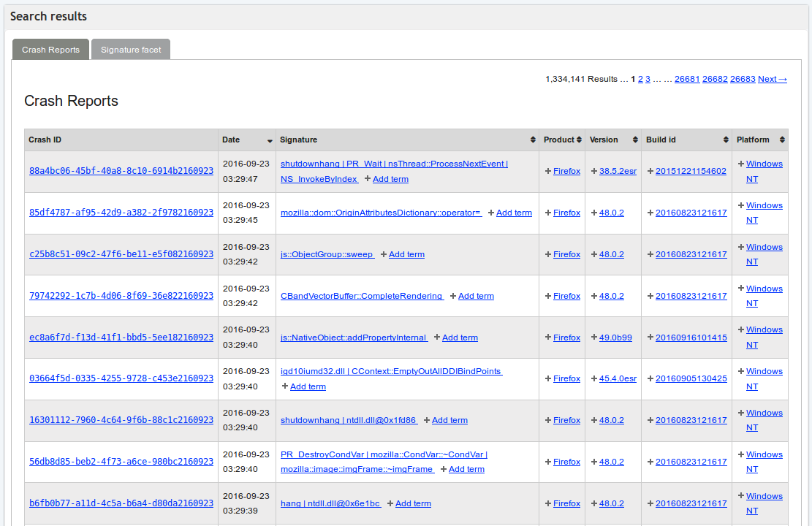Click the plus icon beside Windows NT, first row
The image size is (812, 526).
tap(740, 164)
